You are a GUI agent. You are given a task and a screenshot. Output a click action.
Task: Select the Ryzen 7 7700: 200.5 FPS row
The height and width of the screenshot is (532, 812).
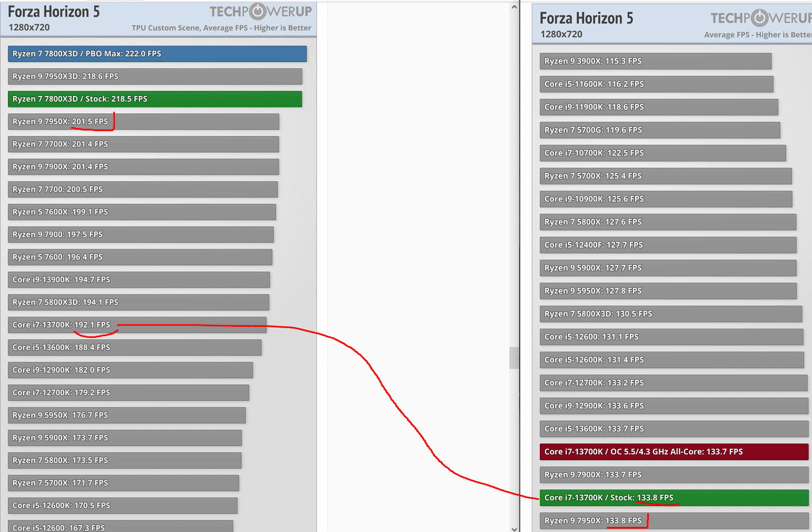(x=143, y=190)
